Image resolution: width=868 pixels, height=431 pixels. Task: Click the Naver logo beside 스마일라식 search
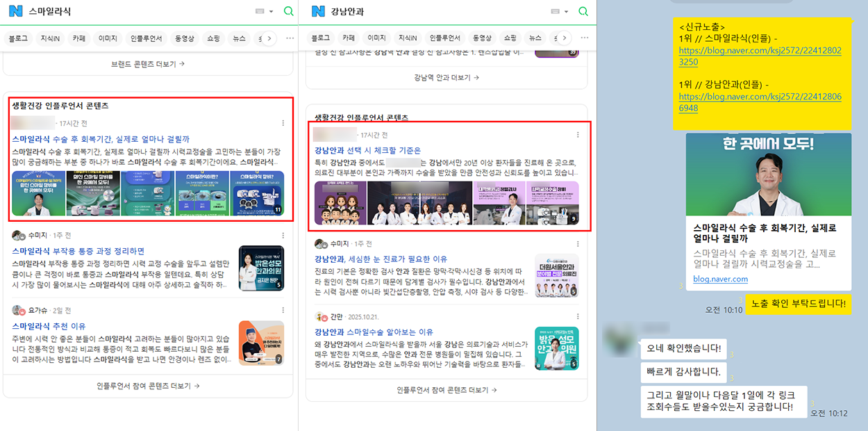coord(17,12)
